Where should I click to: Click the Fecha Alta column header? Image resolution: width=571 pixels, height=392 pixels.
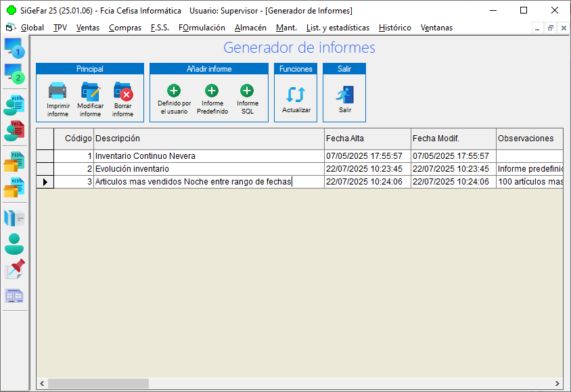click(x=367, y=139)
